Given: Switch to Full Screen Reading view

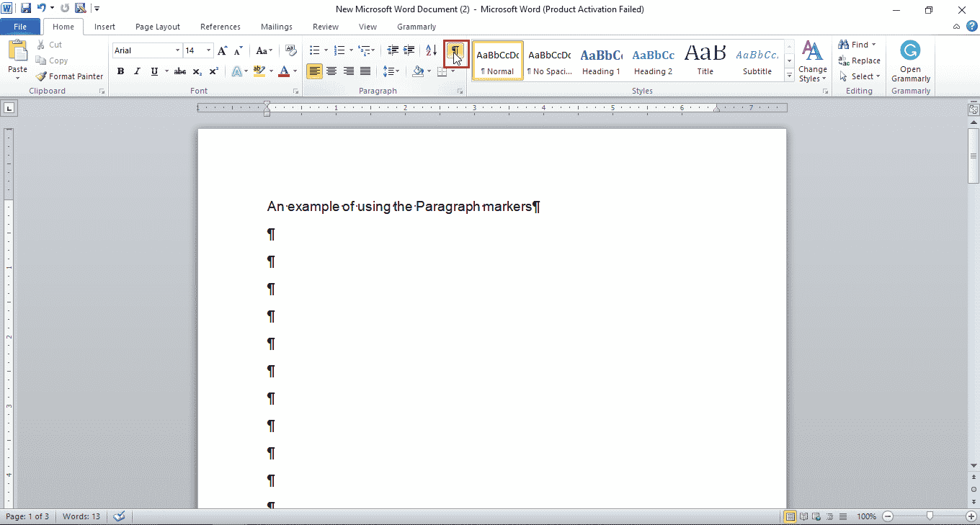Looking at the screenshot, I should coord(803,516).
